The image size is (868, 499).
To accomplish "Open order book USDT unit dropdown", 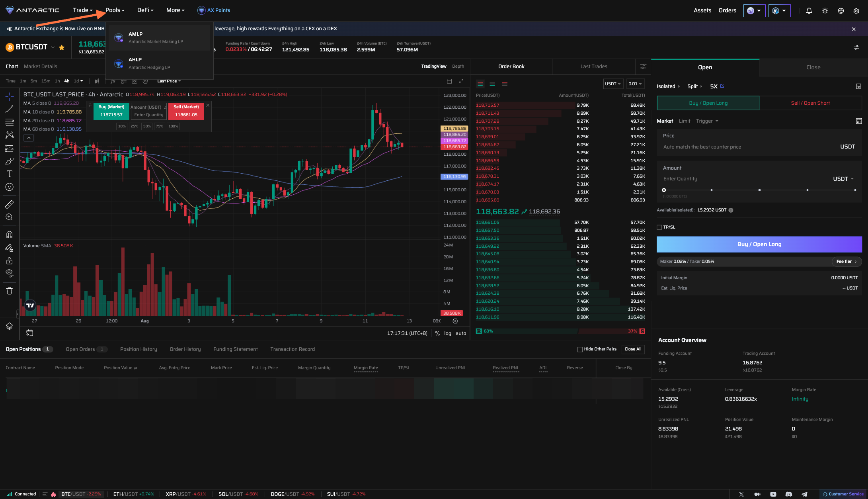I will click(x=613, y=84).
